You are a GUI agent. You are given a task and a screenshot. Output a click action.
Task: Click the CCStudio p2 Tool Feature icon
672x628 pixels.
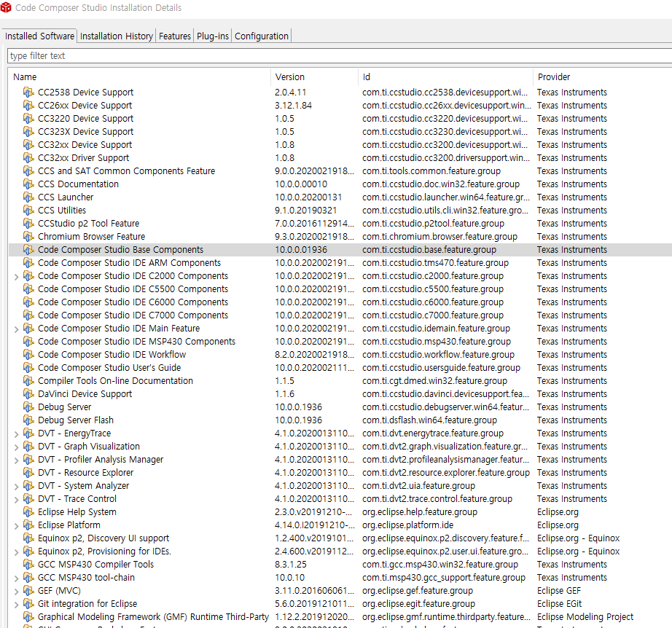click(x=28, y=223)
